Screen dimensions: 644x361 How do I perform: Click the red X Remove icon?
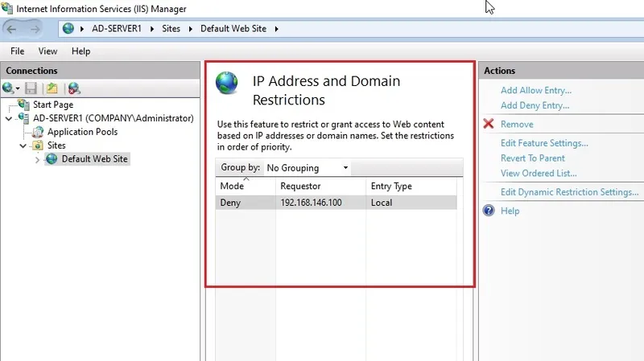pos(489,124)
